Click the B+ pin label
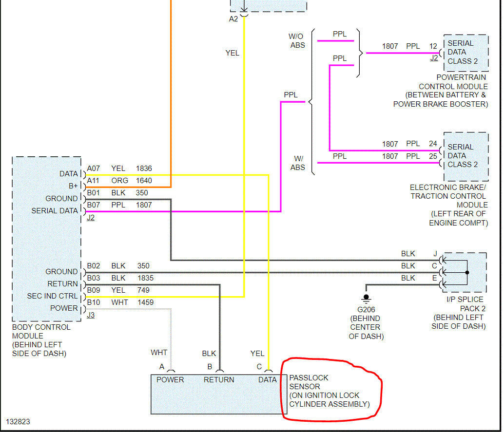 click(73, 186)
